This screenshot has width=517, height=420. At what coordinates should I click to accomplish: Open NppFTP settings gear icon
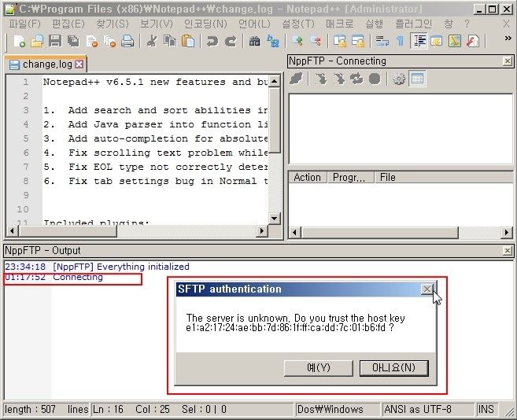point(399,79)
